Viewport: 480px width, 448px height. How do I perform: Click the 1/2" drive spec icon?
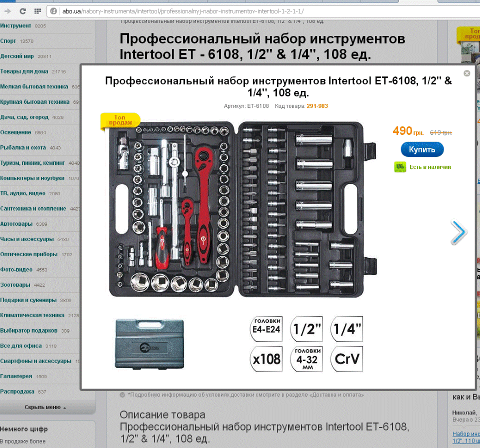tap(306, 329)
